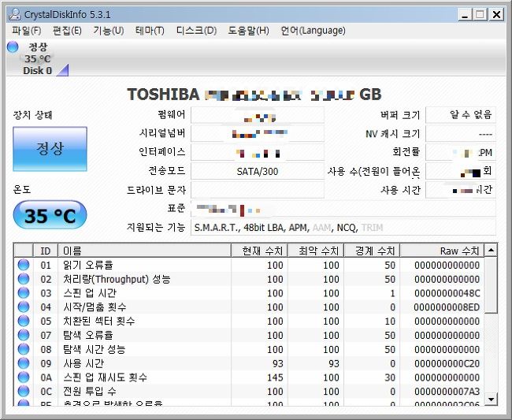
Task: Click the 인터페이스 label
Action: click(162, 152)
